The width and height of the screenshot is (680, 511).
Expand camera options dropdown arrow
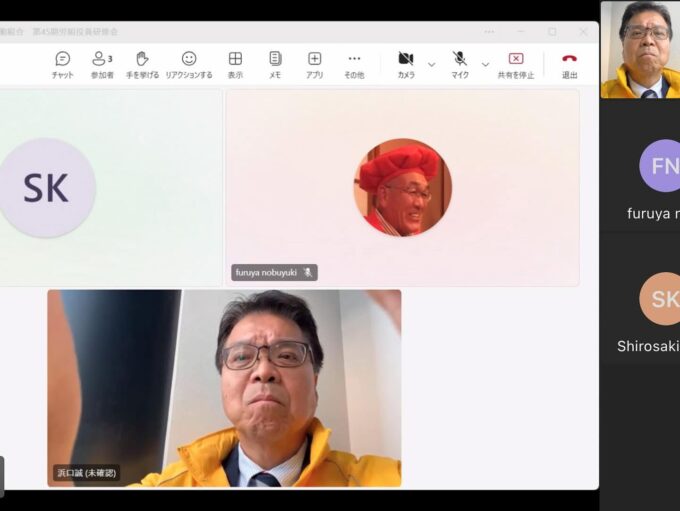click(432, 64)
